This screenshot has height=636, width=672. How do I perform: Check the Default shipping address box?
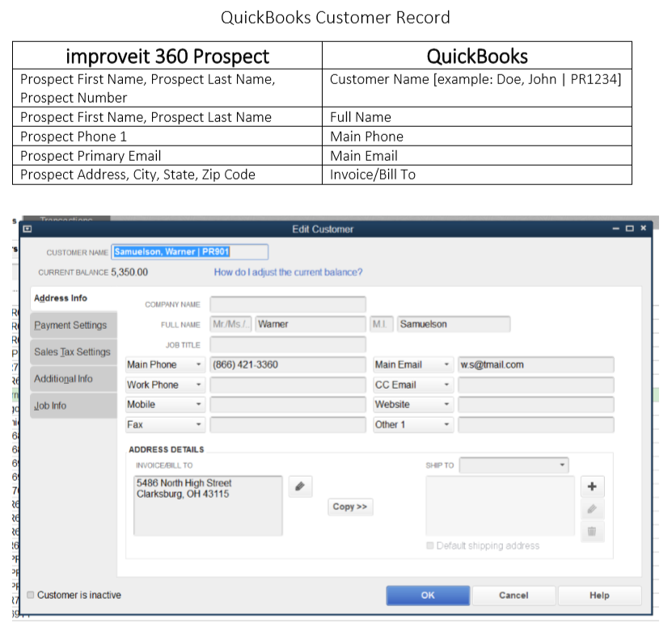click(x=430, y=545)
